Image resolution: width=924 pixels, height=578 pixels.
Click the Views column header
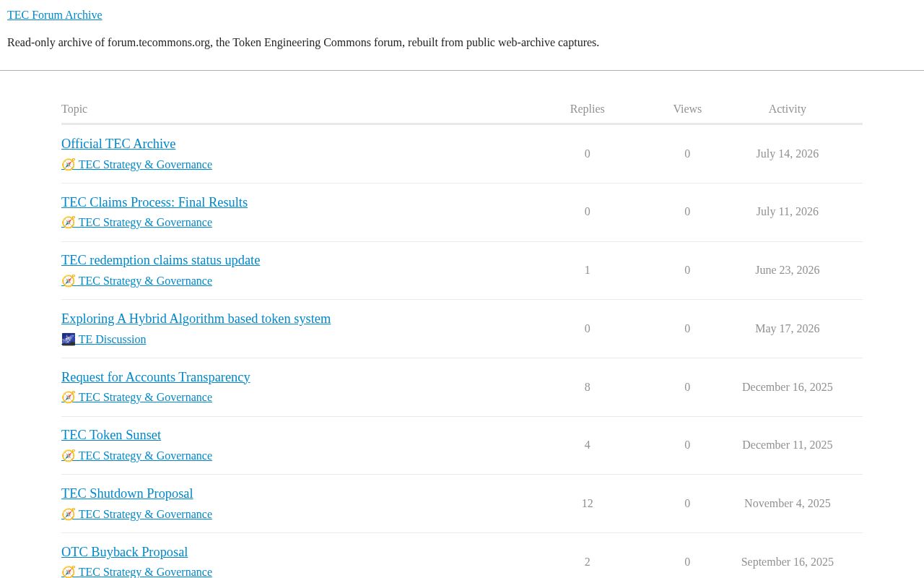[x=687, y=109]
